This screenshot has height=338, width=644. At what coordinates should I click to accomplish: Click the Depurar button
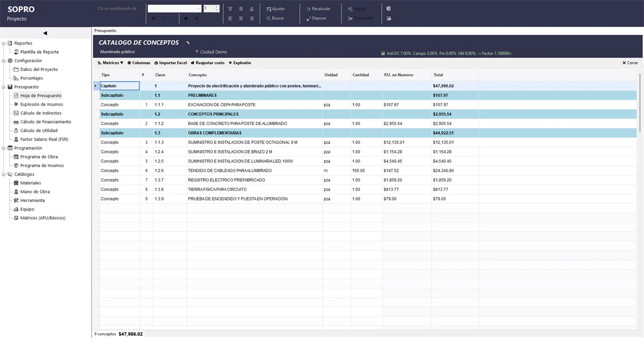316,18
